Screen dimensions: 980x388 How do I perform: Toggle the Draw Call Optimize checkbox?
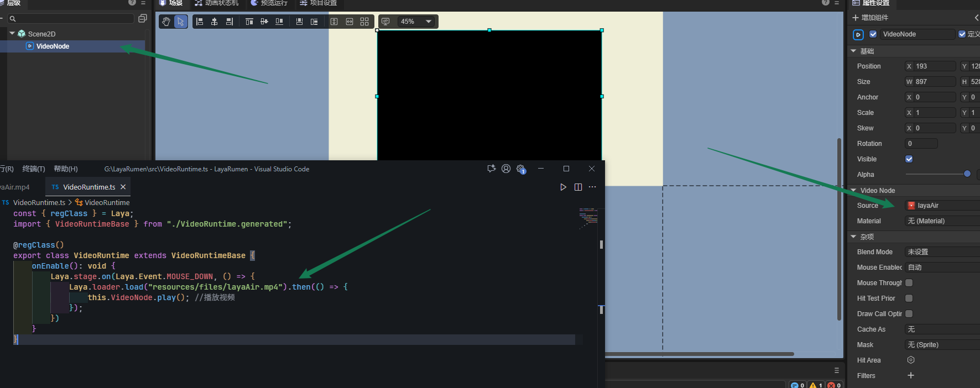coord(909,314)
